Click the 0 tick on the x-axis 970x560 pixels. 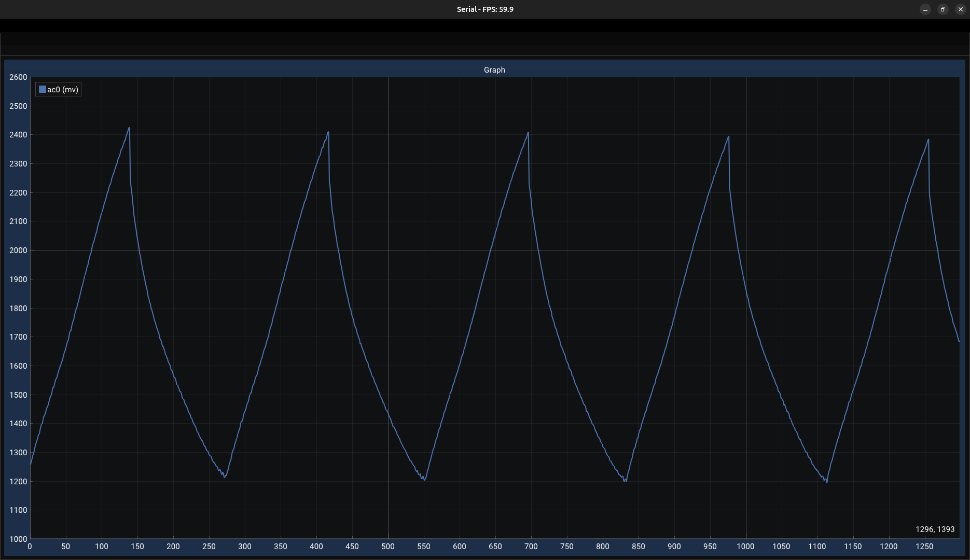(x=30, y=547)
